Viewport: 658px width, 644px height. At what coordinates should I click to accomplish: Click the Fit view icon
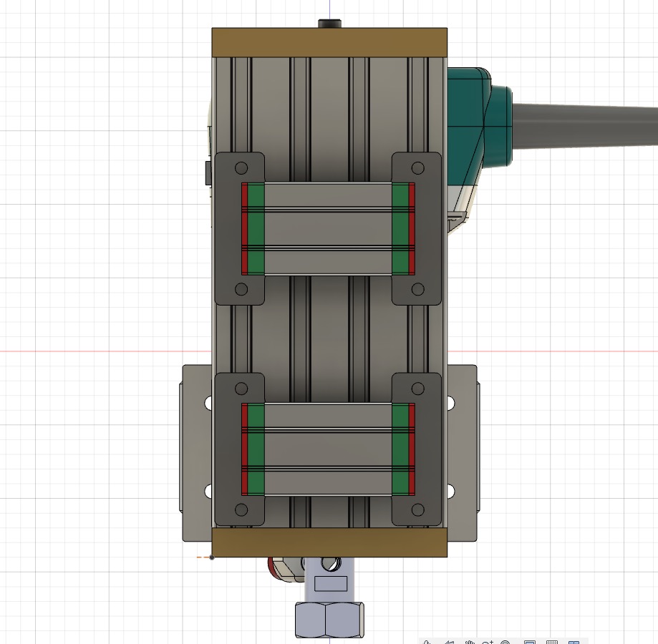(x=504, y=640)
